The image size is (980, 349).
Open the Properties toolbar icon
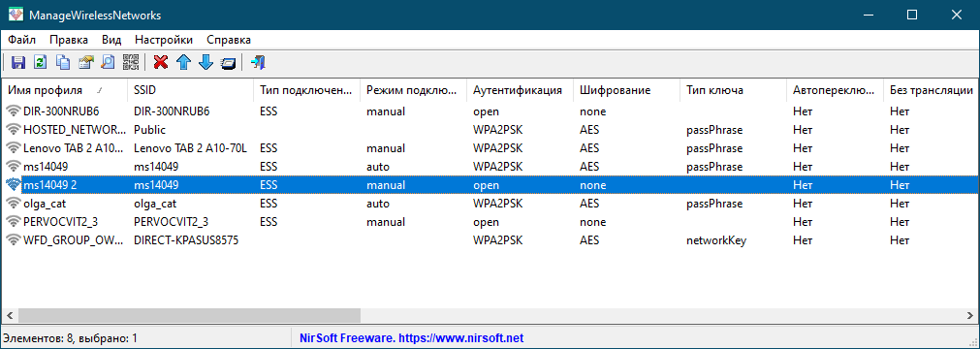click(85, 62)
